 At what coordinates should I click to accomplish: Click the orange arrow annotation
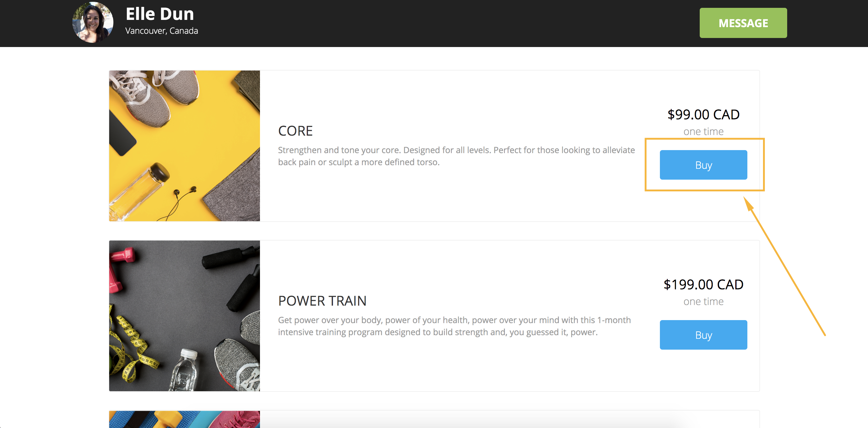(784, 266)
